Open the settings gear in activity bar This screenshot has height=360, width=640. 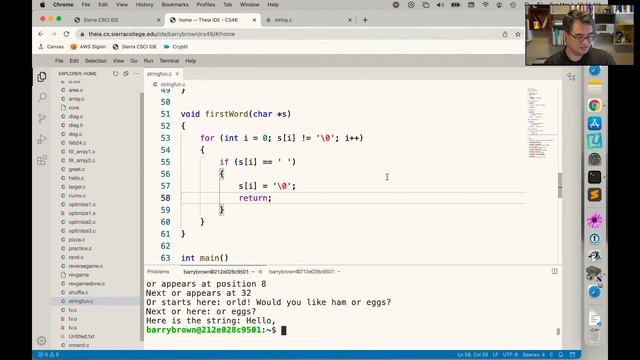pos(42,340)
